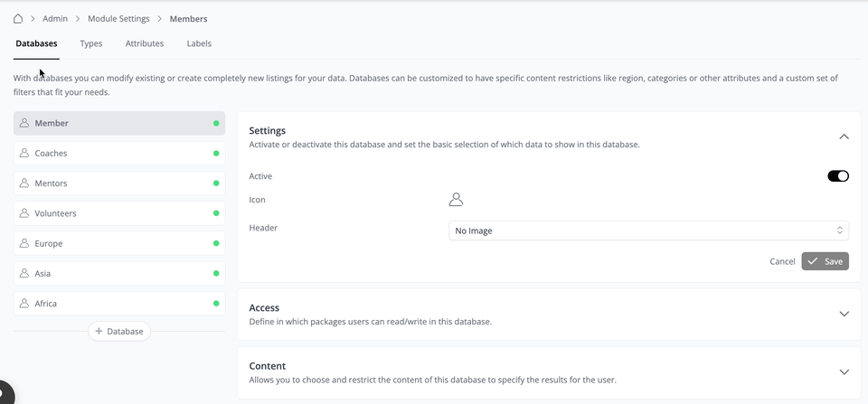This screenshot has width=868, height=404.
Task: Open the Attributes tab
Action: pyautogui.click(x=145, y=43)
